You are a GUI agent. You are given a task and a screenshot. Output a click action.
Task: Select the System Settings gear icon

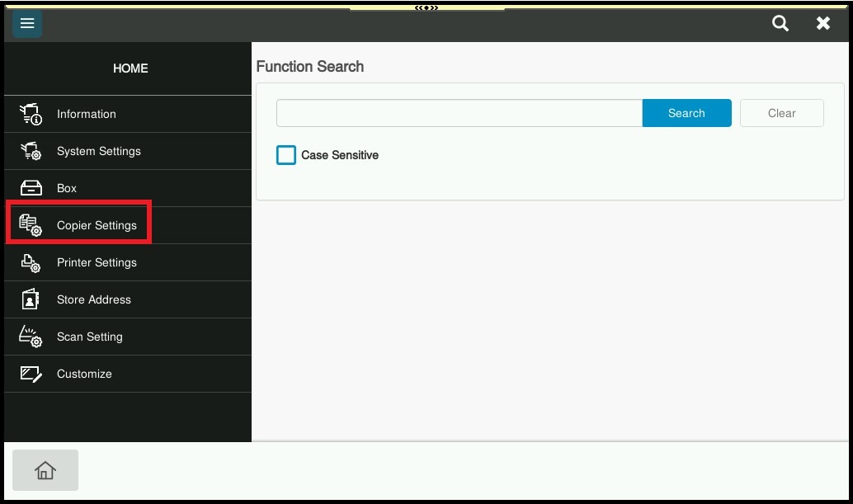coord(30,151)
